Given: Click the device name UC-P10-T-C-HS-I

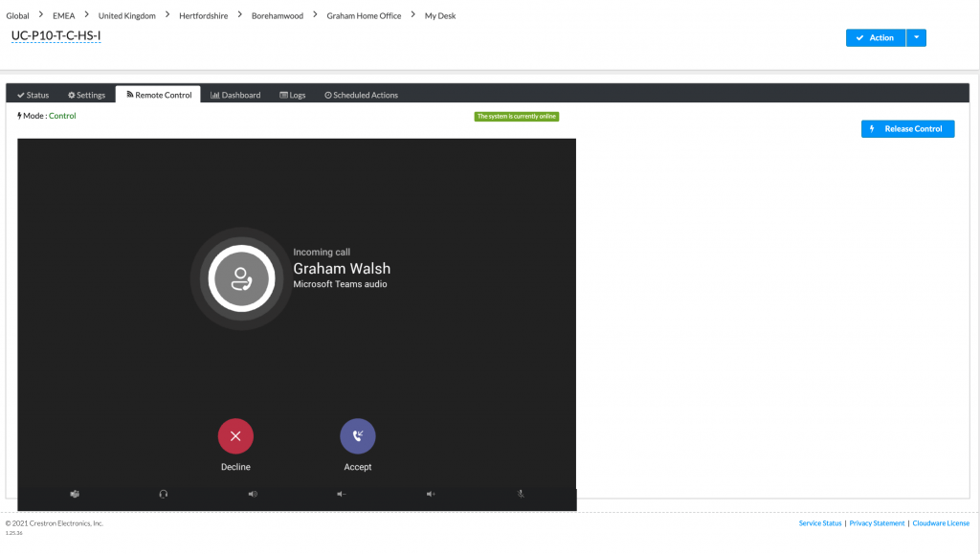Looking at the screenshot, I should [56, 35].
